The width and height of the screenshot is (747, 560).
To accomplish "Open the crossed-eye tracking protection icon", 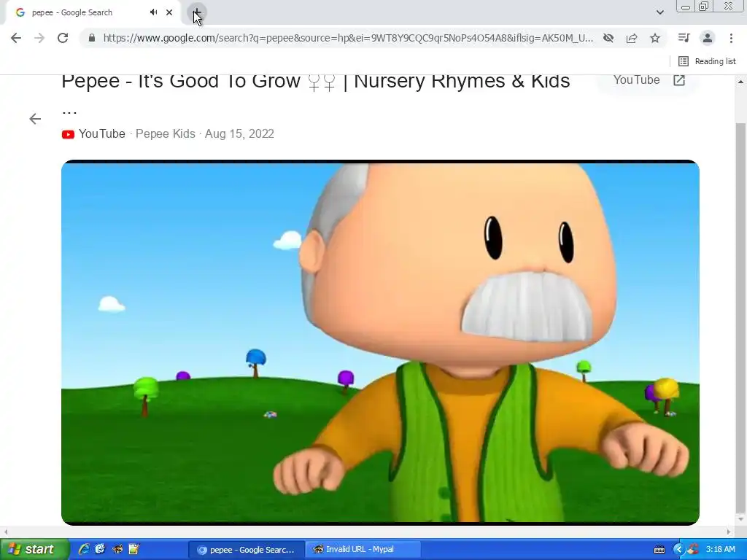I will [608, 38].
